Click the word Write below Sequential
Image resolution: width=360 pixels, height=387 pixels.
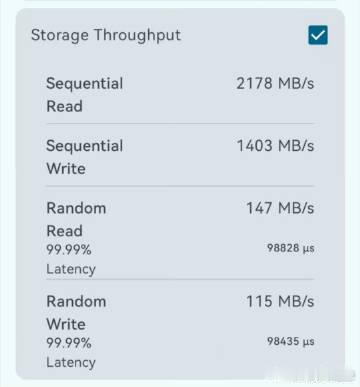tap(66, 169)
